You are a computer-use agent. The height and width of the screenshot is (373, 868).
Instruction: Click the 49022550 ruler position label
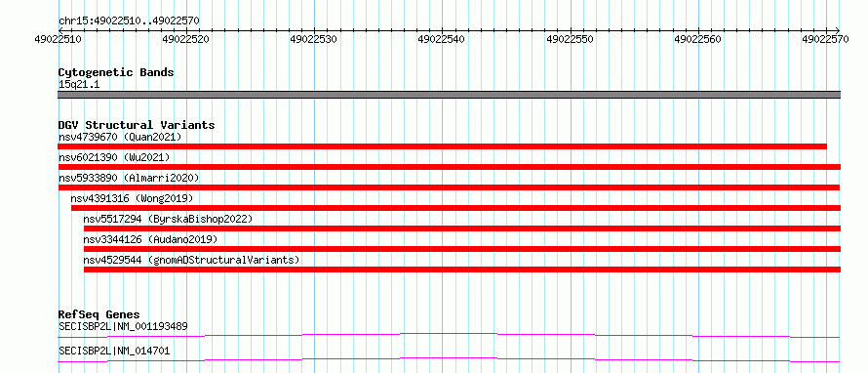(x=571, y=39)
